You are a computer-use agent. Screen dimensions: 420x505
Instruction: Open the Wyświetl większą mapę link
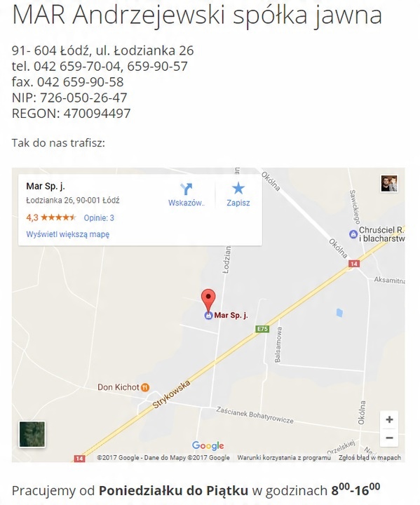67,234
